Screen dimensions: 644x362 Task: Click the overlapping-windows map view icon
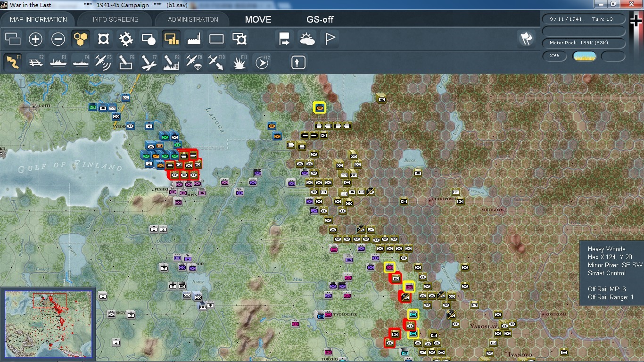[13, 39]
